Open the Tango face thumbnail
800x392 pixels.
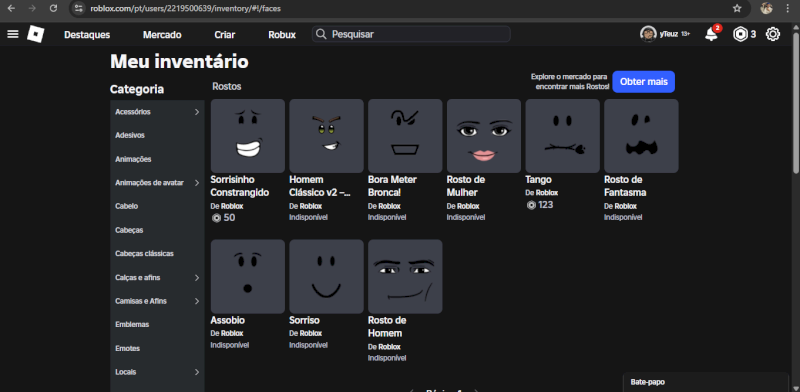pyautogui.click(x=563, y=136)
